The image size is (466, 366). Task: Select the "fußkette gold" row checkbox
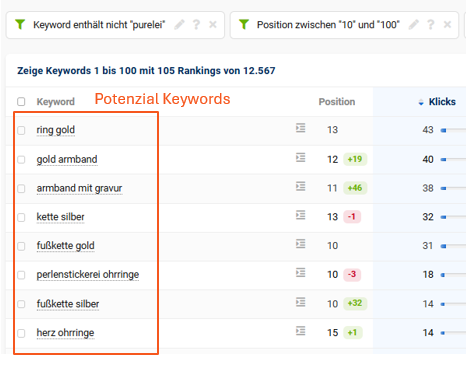pos(21,246)
